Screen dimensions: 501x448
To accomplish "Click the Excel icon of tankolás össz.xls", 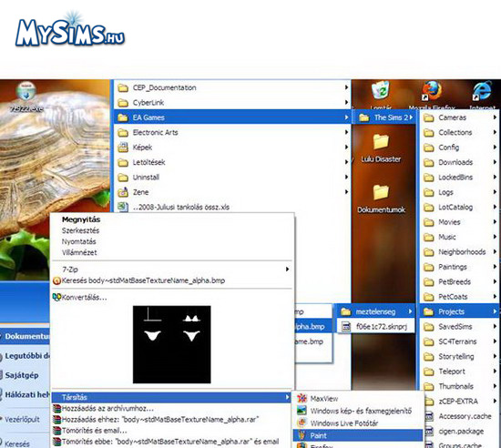I will (x=123, y=207).
